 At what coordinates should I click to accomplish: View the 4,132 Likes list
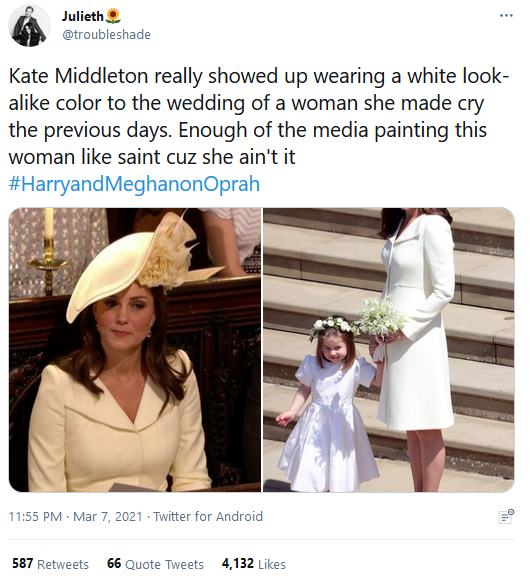[253, 564]
